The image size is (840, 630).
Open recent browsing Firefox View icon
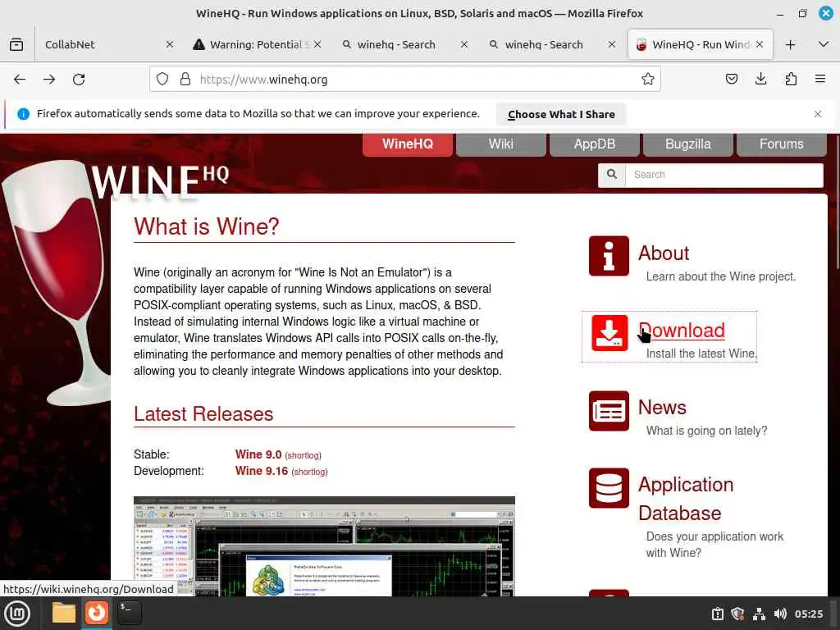(x=16, y=44)
